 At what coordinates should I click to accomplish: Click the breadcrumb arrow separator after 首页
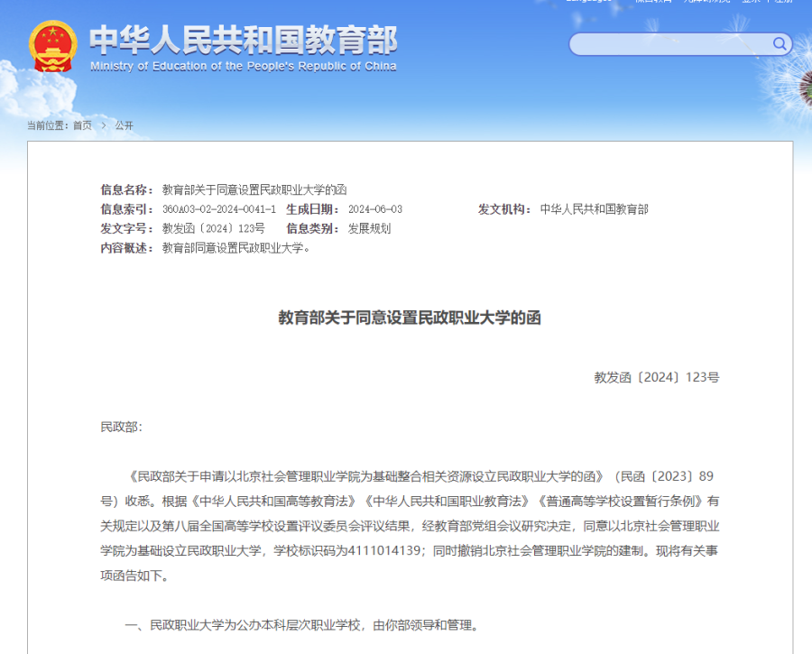104,125
